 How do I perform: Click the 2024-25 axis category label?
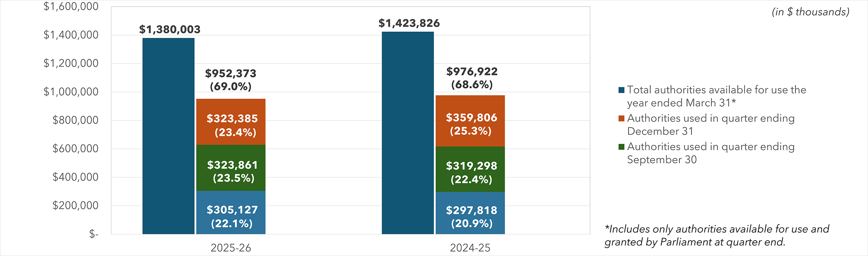tap(470, 248)
